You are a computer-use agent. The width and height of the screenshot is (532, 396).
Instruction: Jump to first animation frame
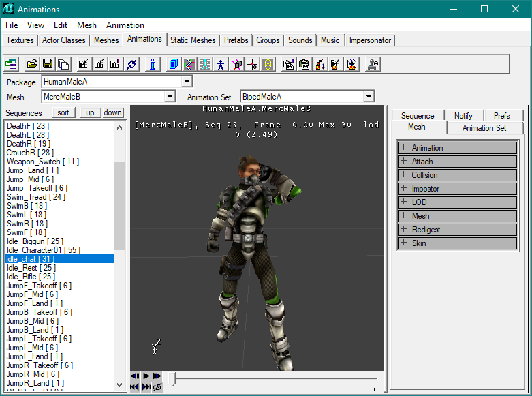pyautogui.click(x=134, y=387)
